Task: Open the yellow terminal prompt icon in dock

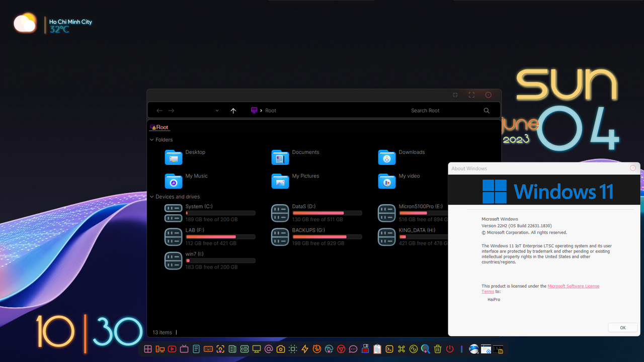Action: click(389, 349)
